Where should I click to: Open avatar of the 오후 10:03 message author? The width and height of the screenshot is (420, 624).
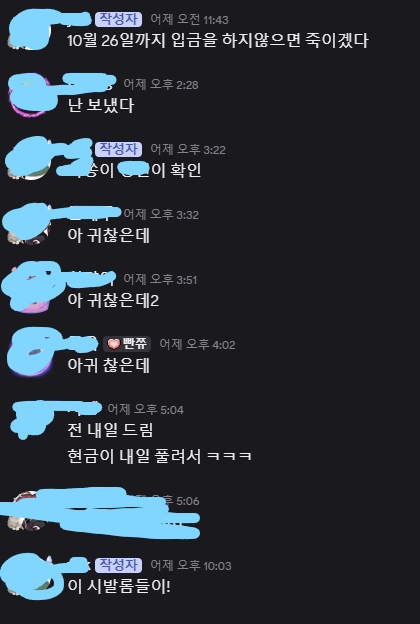point(30,577)
